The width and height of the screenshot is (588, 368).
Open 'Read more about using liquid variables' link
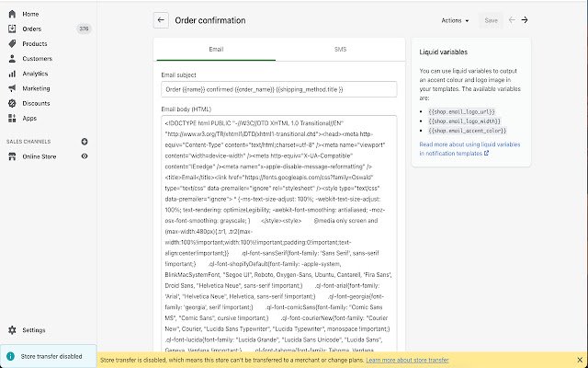click(x=469, y=149)
